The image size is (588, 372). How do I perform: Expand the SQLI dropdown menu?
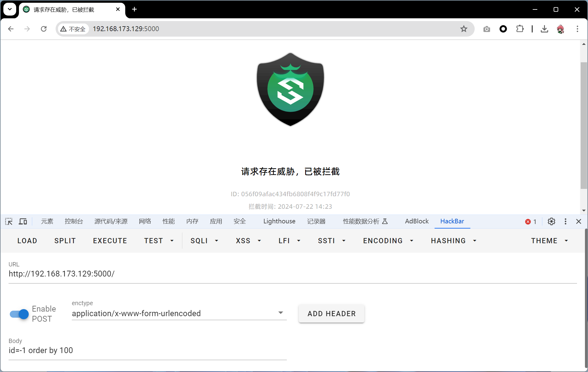204,241
